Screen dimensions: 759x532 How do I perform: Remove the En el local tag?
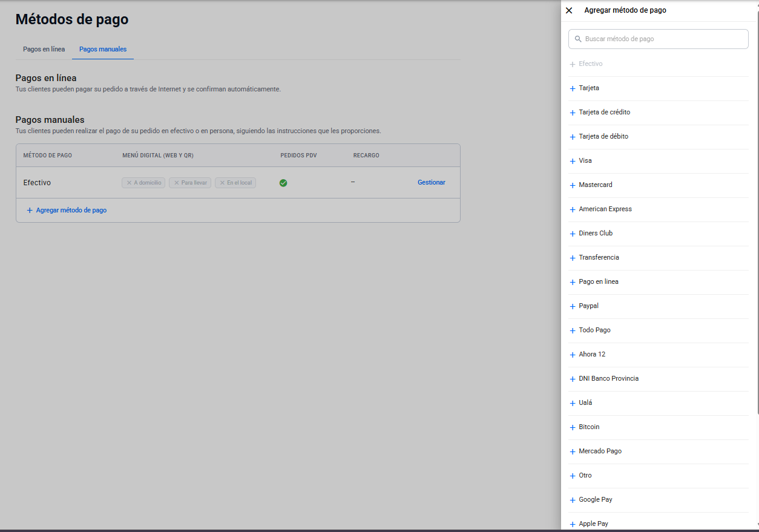[222, 183]
